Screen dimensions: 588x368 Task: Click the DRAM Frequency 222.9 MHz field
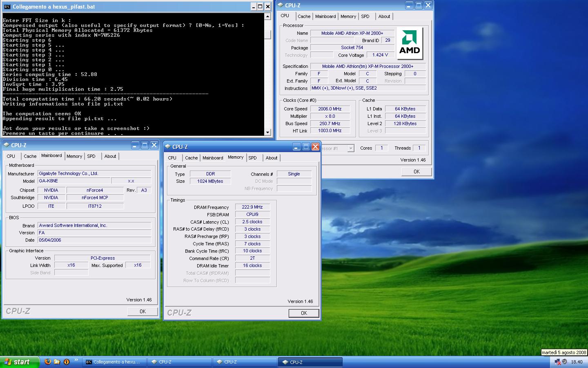coord(252,207)
